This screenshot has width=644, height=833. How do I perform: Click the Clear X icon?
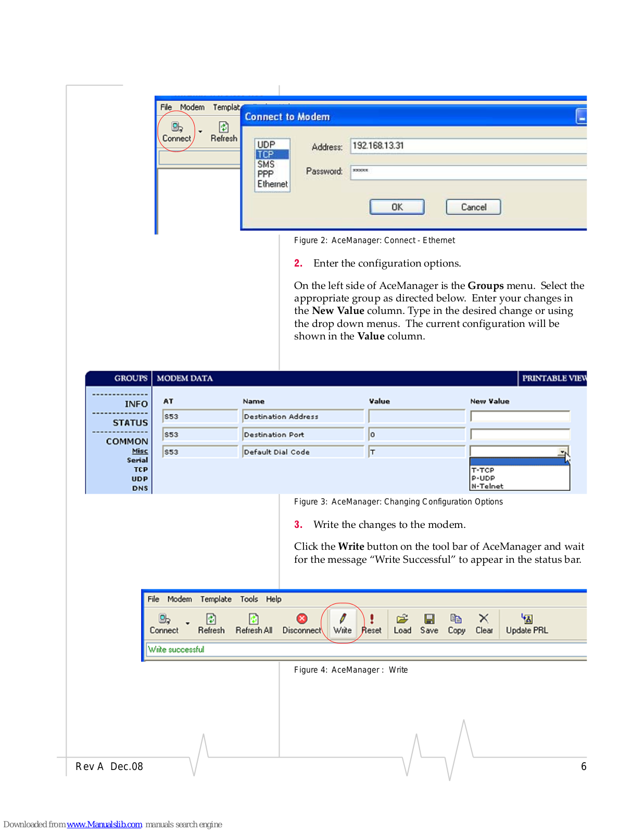click(484, 624)
